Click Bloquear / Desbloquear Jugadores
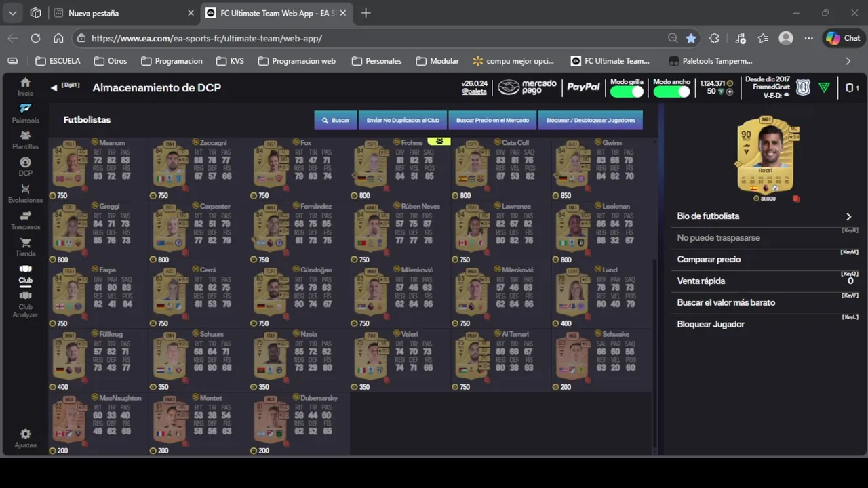The height and width of the screenshot is (488, 868). pyautogui.click(x=591, y=120)
